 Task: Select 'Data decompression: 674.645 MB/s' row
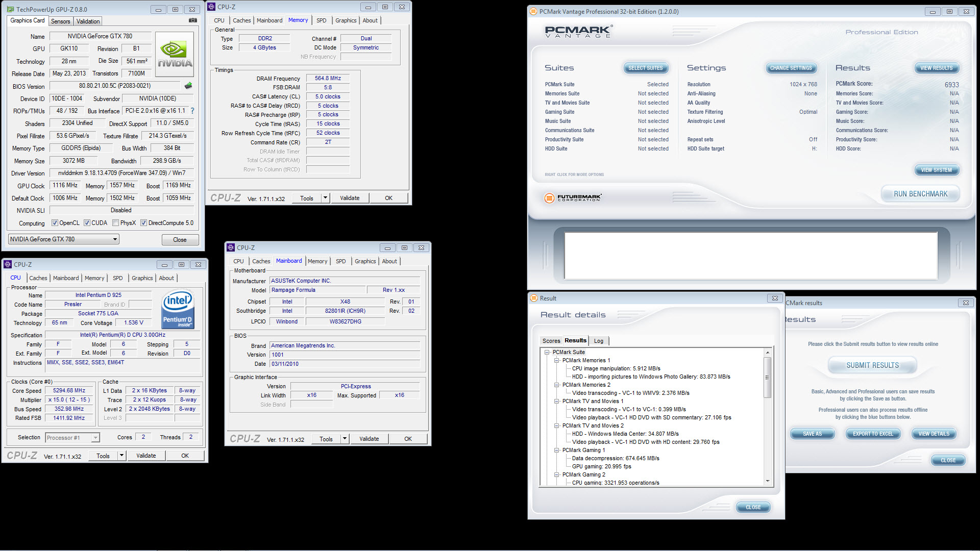(616, 458)
